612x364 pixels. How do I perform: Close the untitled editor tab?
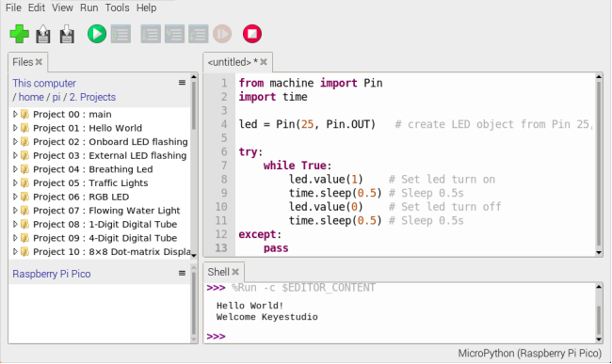pos(264,62)
